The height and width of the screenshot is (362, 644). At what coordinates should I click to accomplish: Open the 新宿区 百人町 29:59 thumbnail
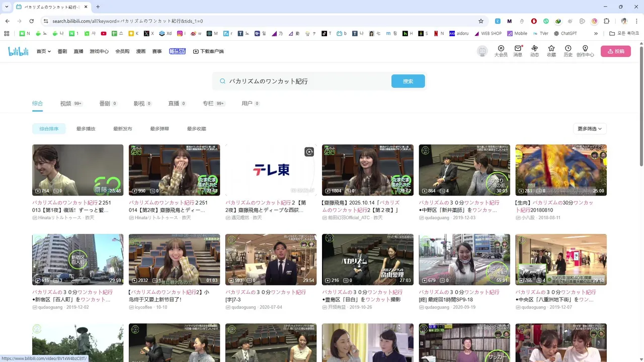[x=77, y=259]
